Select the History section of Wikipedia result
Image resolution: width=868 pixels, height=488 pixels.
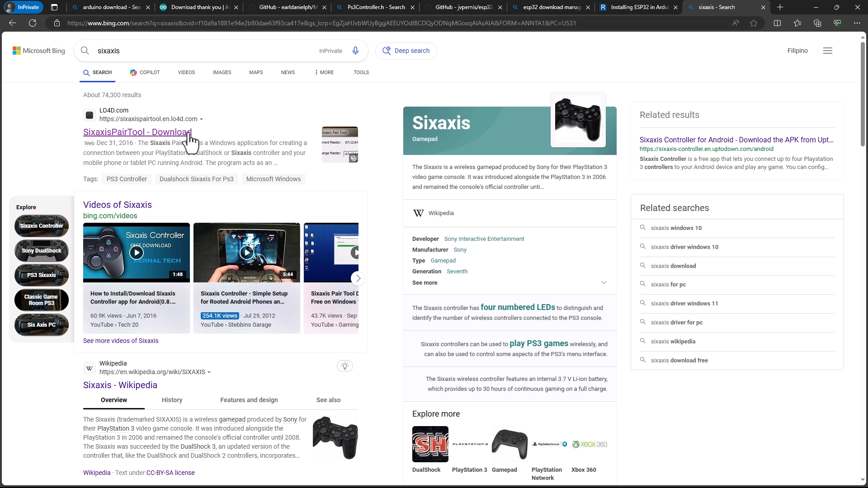(172, 400)
